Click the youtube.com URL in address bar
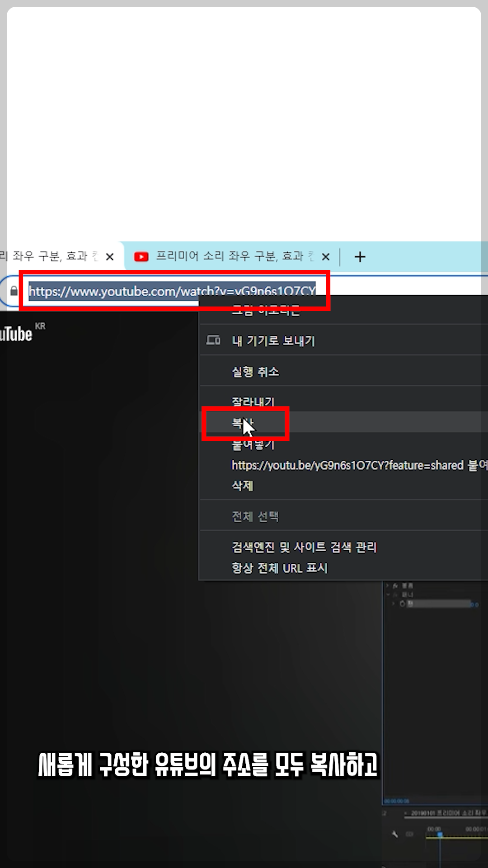The height and width of the screenshot is (868, 488). click(x=172, y=291)
